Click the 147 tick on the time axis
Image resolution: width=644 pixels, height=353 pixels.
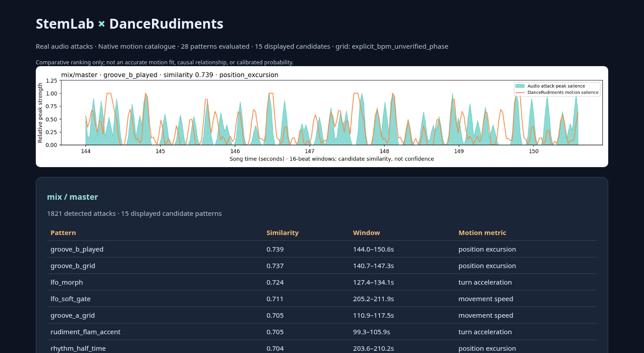(x=309, y=151)
